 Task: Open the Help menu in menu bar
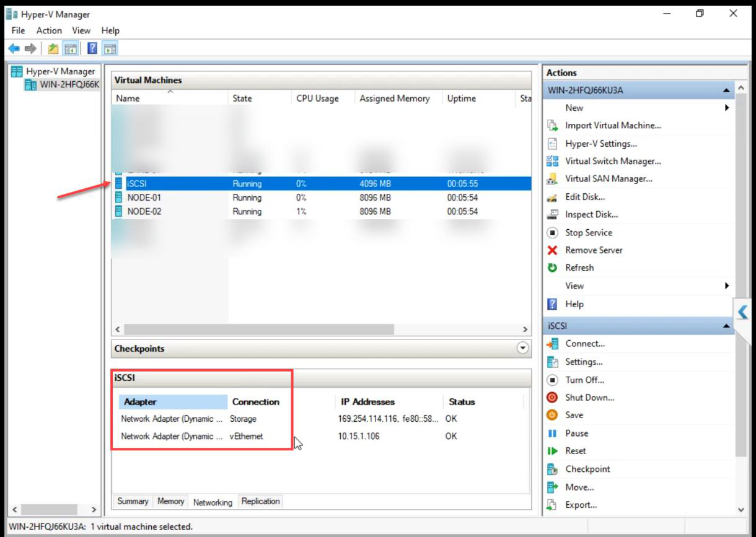tap(110, 30)
